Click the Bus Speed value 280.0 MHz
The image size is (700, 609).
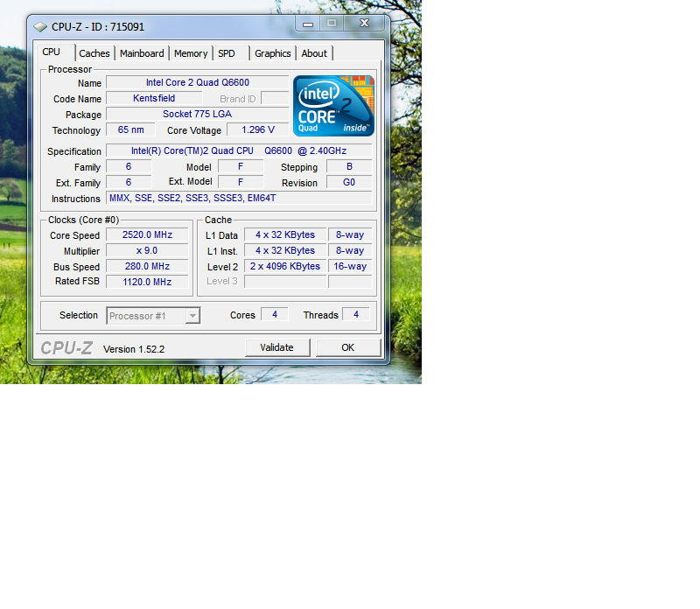(x=147, y=266)
